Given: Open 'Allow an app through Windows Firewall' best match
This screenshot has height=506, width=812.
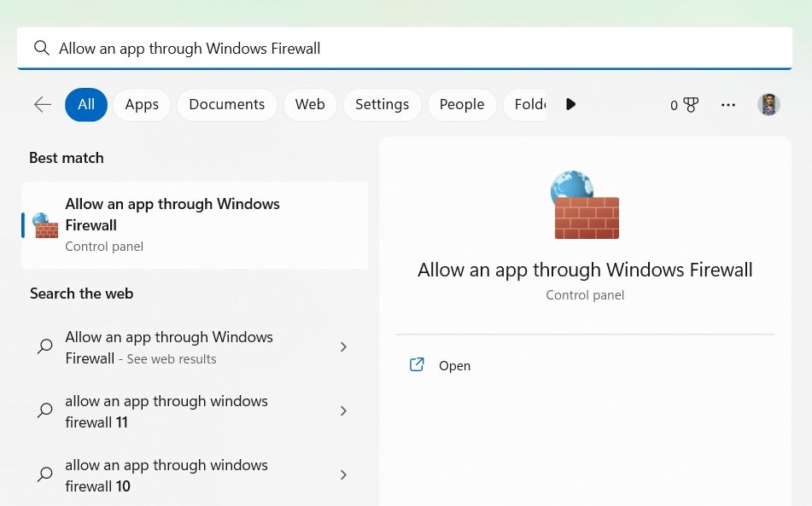Looking at the screenshot, I should coord(195,225).
